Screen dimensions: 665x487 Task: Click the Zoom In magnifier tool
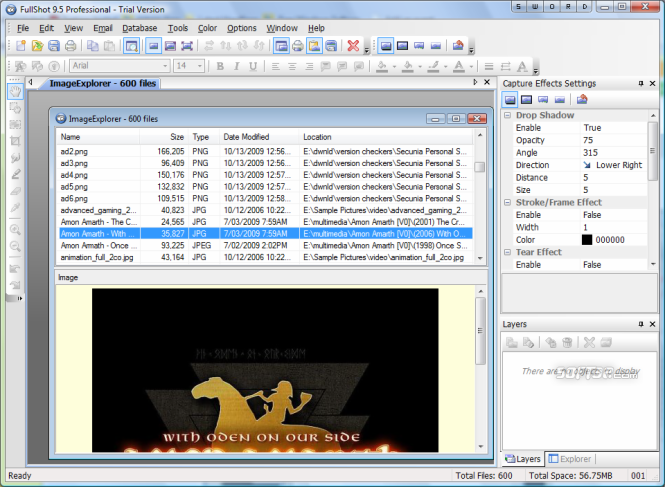[x=15, y=230]
